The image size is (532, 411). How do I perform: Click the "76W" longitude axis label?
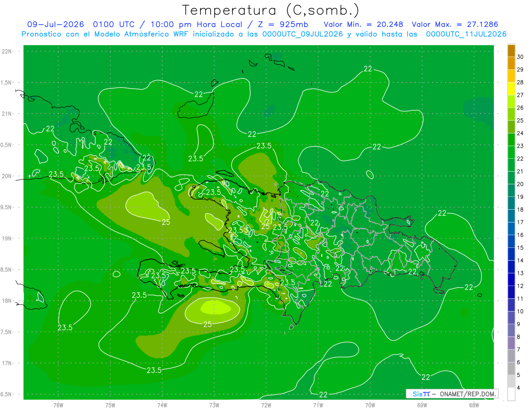point(58,405)
